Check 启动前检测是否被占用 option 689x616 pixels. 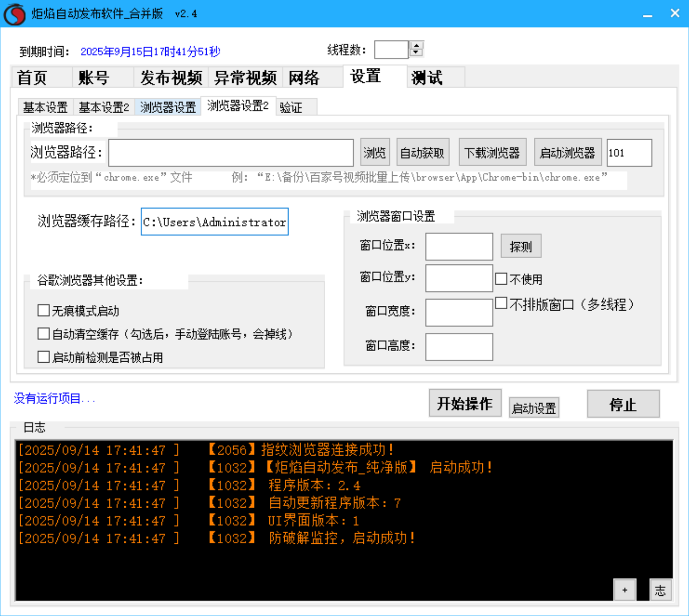(44, 357)
